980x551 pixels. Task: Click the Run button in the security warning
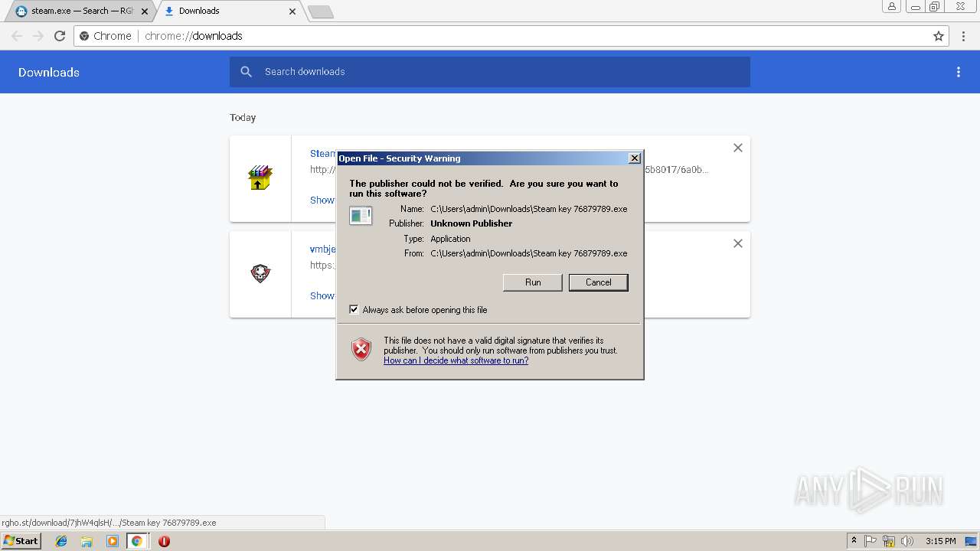[x=533, y=282]
